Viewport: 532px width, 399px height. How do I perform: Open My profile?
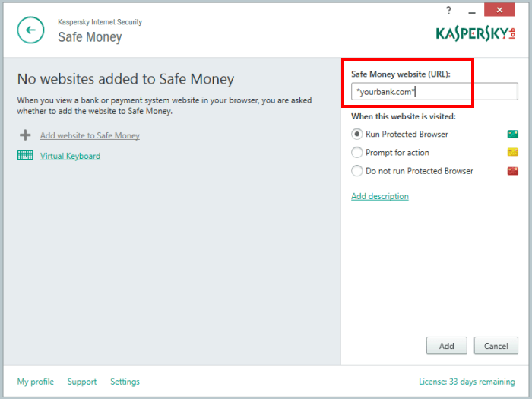36,382
